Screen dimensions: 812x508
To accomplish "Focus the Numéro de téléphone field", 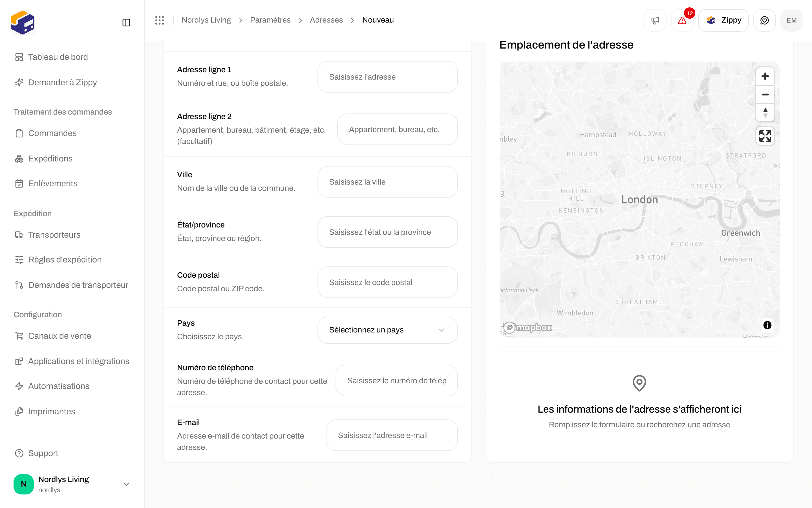I will (x=397, y=381).
